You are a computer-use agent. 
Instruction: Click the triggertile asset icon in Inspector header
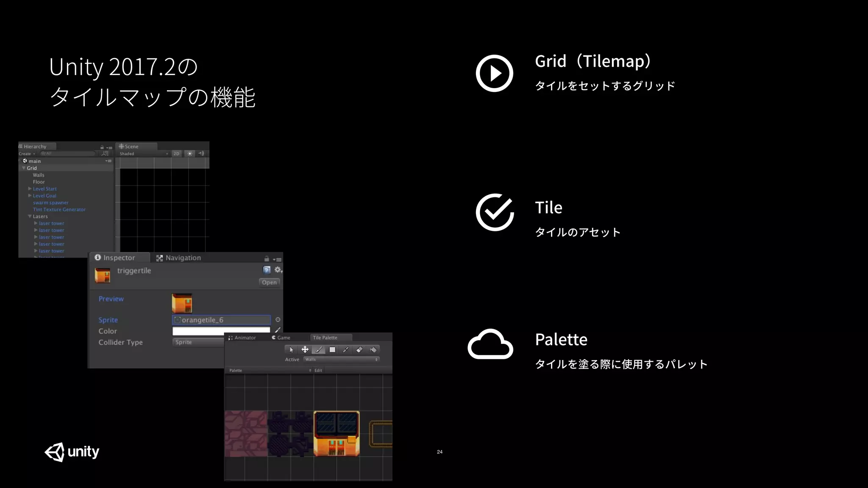coord(103,275)
